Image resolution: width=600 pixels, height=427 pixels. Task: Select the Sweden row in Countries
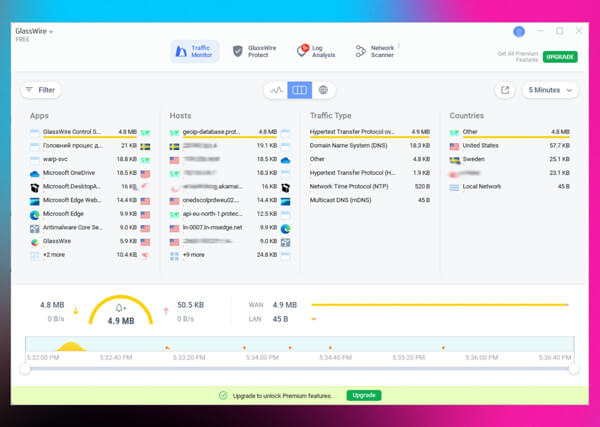[x=475, y=159]
